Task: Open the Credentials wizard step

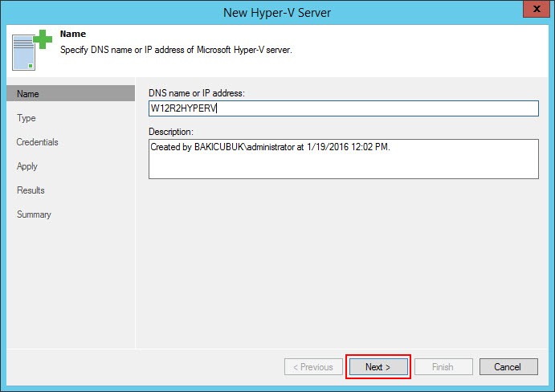Action: [37, 142]
